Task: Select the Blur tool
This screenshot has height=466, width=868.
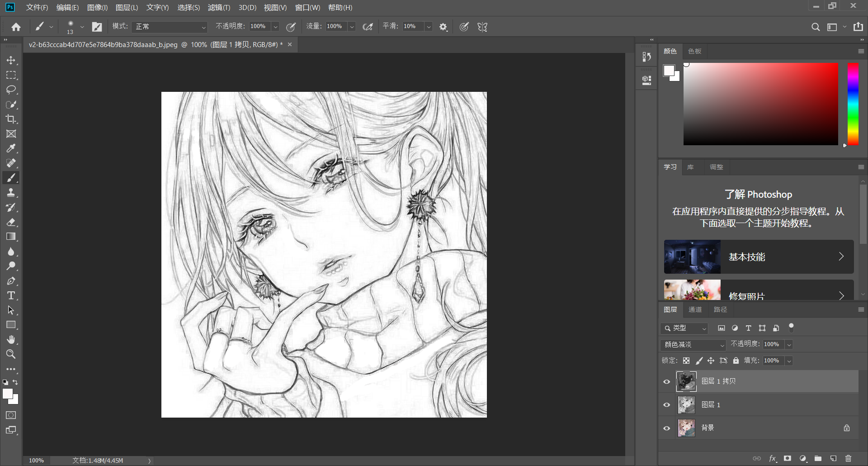Action: pyautogui.click(x=11, y=252)
